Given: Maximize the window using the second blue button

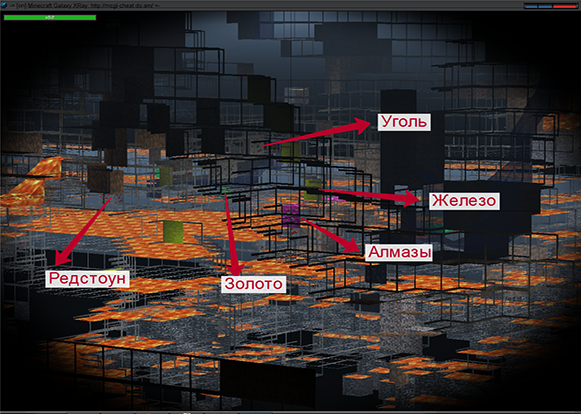Looking at the screenshot, I should click(545, 6).
